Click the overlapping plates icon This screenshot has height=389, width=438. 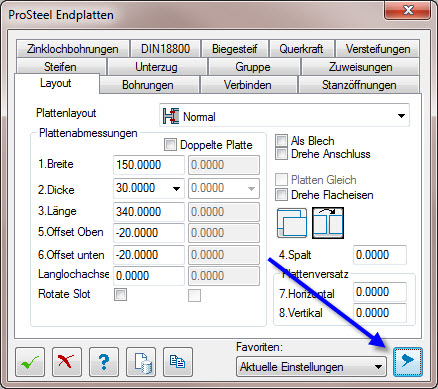[292, 223]
